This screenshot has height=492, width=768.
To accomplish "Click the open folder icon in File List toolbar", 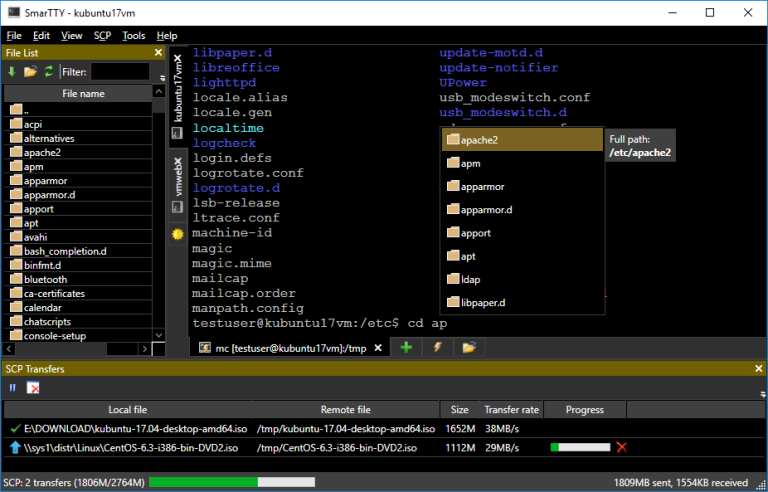I will (x=30, y=71).
